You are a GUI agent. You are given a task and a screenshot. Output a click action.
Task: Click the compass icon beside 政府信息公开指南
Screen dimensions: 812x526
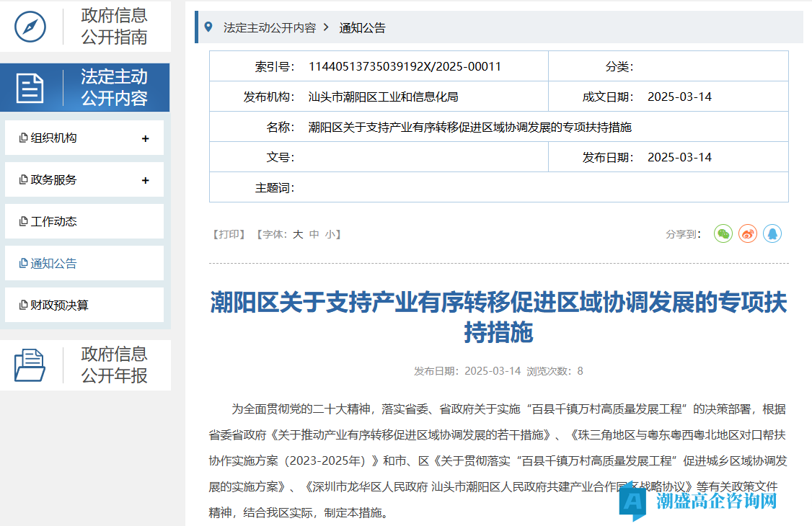(x=30, y=27)
